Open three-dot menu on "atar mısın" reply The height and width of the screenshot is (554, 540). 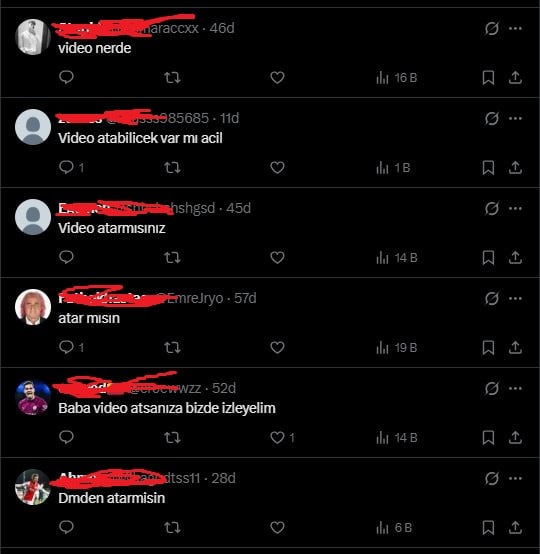point(515,299)
